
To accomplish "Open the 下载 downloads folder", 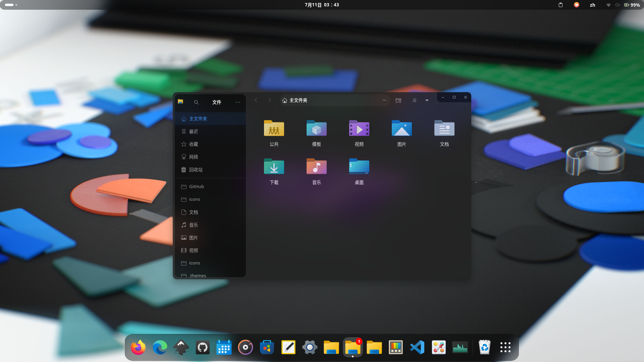I will (274, 167).
